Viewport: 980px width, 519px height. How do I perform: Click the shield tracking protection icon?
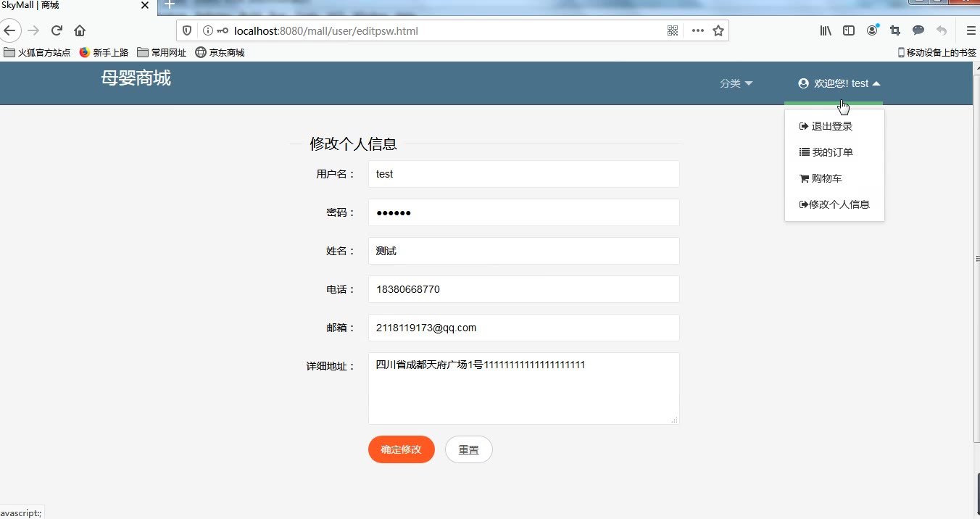[187, 30]
